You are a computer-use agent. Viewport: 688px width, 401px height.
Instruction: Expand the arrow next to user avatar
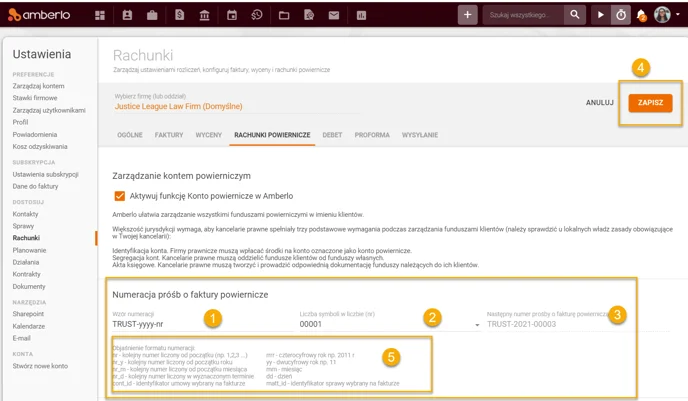678,14
